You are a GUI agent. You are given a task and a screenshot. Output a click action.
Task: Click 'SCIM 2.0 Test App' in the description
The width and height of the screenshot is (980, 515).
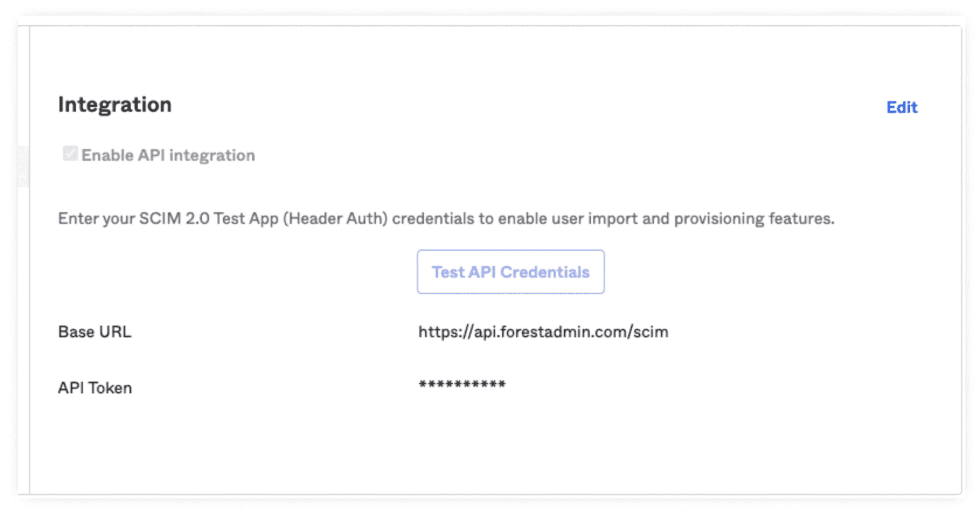point(208,218)
